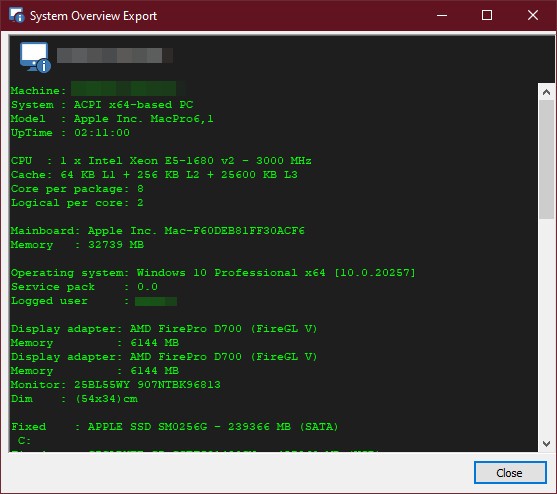Click the Close button
Screen dimensions: 557x494
point(510,473)
